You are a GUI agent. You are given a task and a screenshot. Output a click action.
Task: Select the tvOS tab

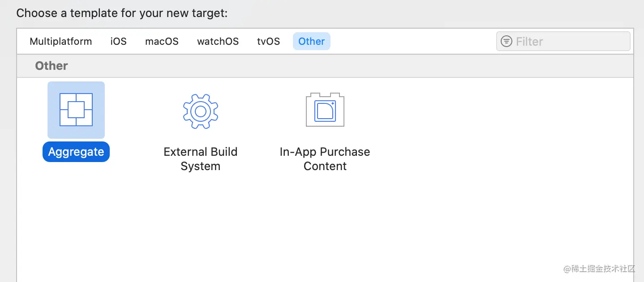click(x=268, y=42)
